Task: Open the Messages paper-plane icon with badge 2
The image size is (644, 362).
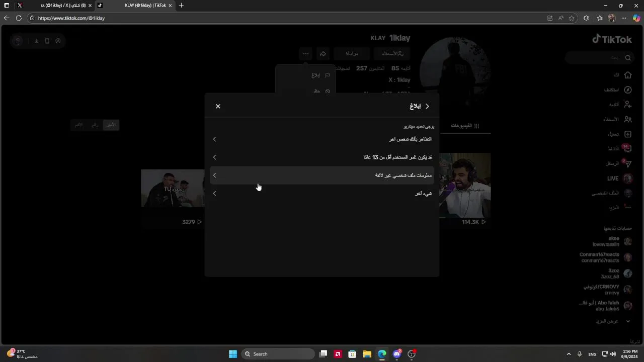Action: [x=627, y=163]
